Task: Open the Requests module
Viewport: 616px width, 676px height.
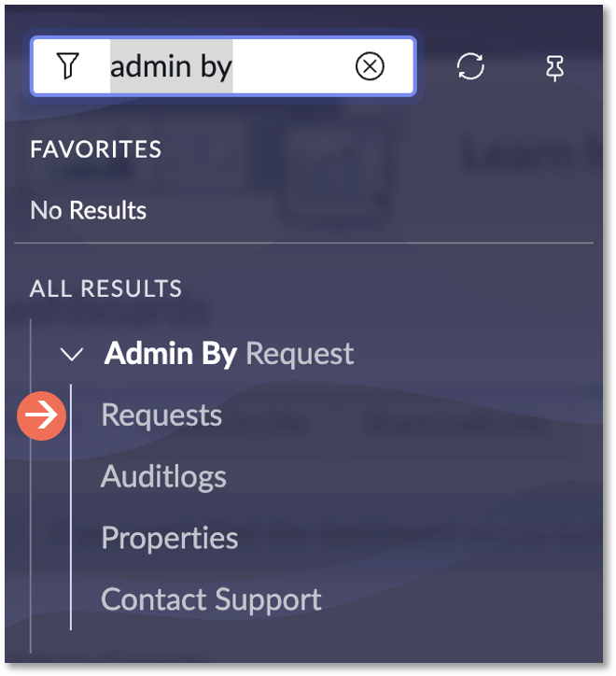Action: pos(161,415)
